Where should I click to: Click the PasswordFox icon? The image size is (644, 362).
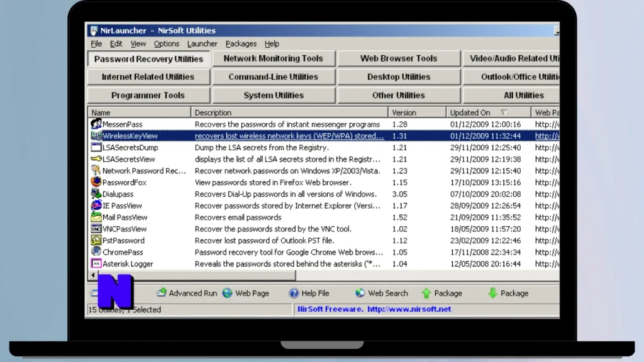(96, 182)
